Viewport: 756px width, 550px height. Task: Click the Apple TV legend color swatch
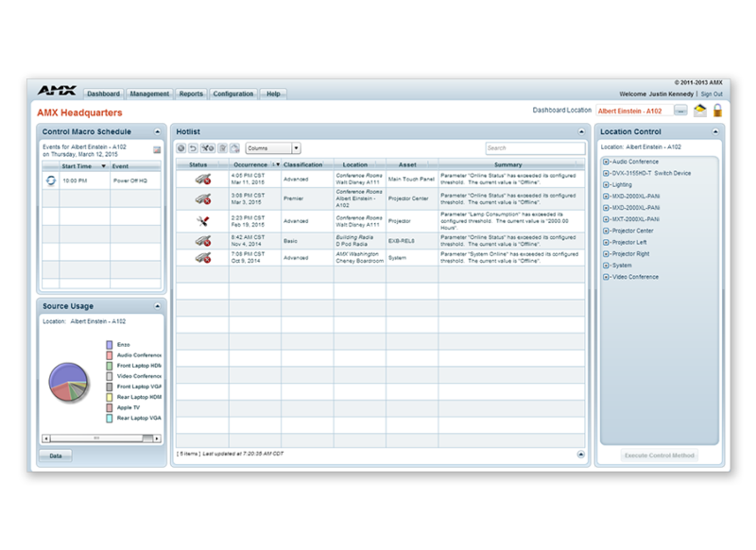(109, 407)
